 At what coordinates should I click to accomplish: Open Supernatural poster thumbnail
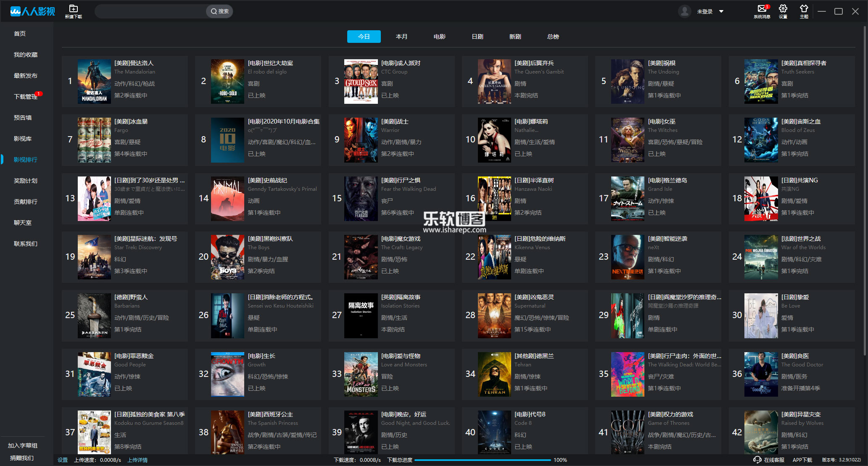(494, 316)
